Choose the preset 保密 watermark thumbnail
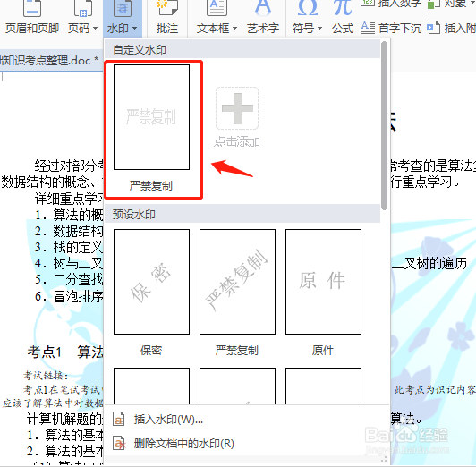Viewport: 476px width, 467px height. (x=151, y=282)
